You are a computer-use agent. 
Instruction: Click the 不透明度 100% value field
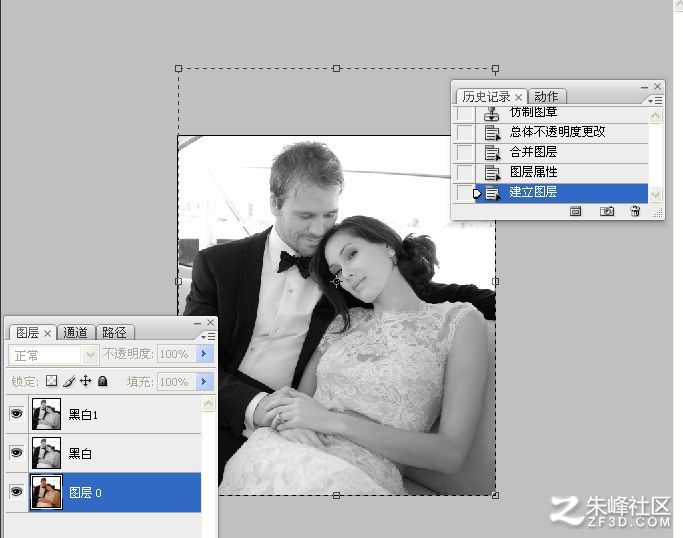click(x=176, y=354)
